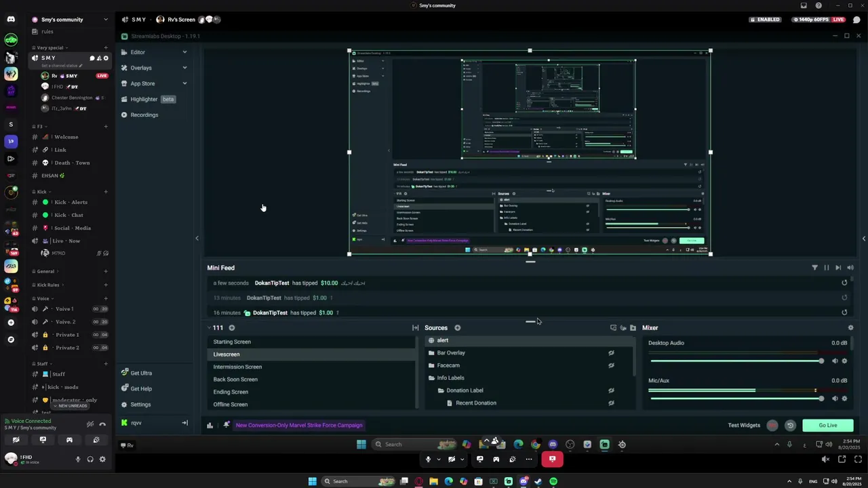Start an activity with controller button in voice panel
868x488 pixels.
pos(69,440)
